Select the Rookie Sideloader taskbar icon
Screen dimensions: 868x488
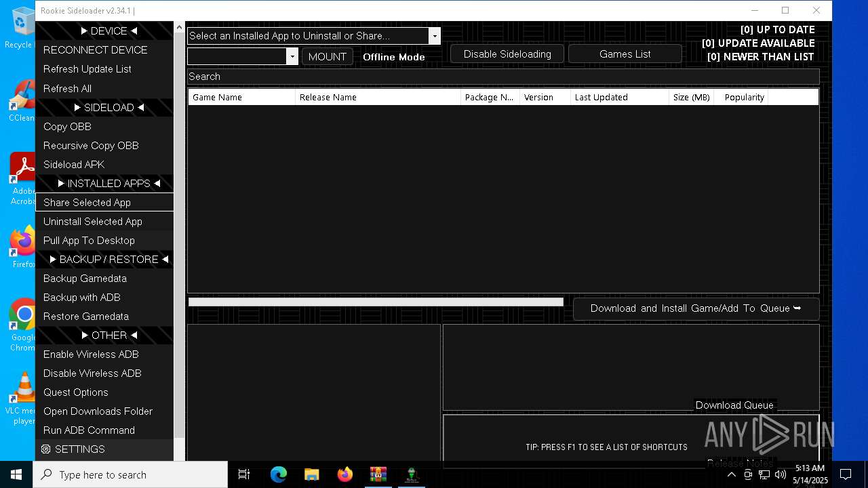[x=411, y=474]
